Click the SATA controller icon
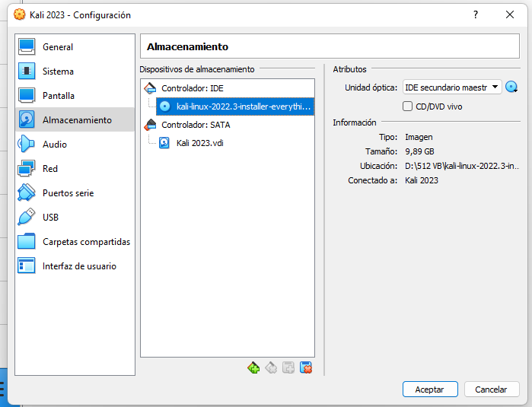This screenshot has width=532, height=407. (150, 125)
